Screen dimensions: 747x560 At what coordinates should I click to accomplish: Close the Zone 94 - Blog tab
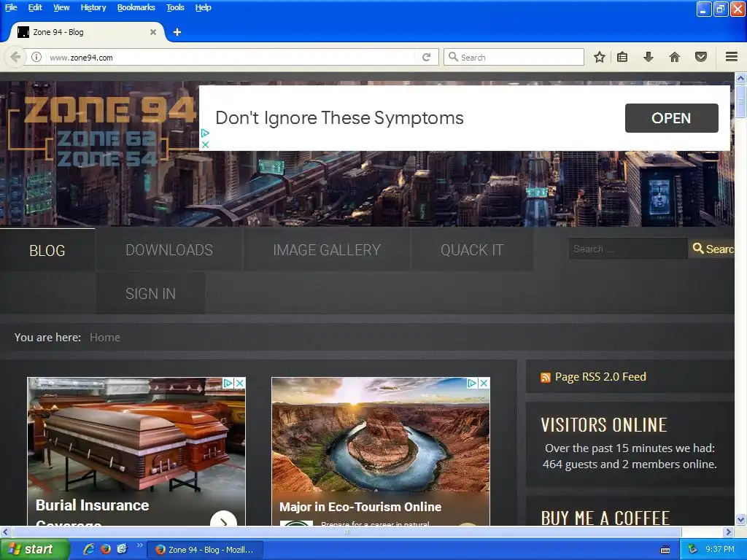pos(153,32)
